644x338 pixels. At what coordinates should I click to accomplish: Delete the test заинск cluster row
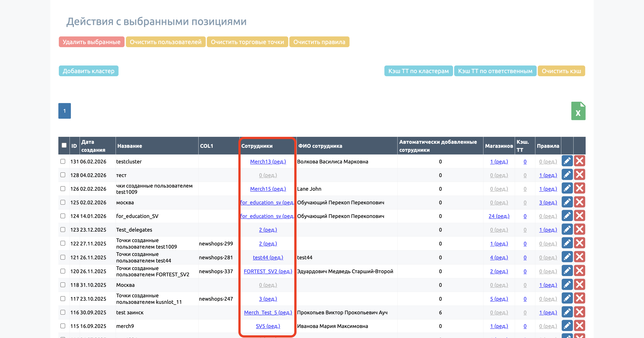tap(579, 312)
